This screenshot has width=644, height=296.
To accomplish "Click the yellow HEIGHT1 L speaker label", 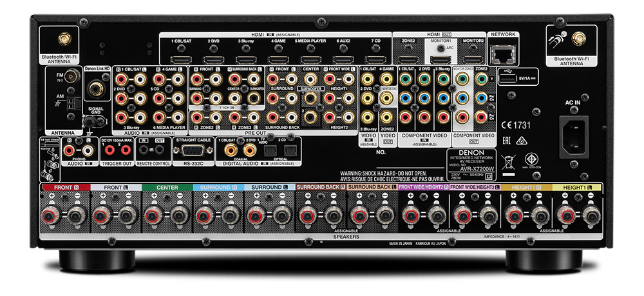I will click(x=577, y=188).
